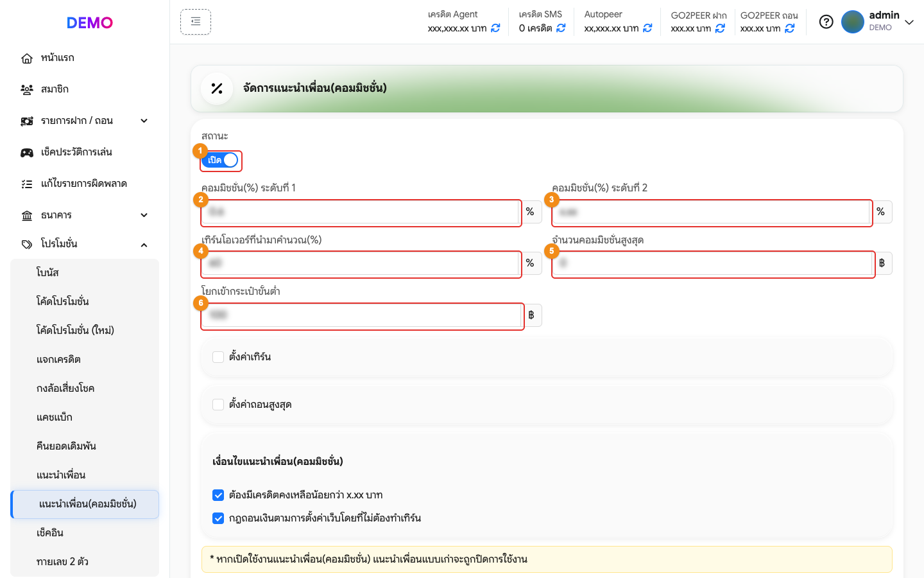Refresh เครดิต Agent balance
The height and width of the screenshot is (578, 924).
(x=495, y=28)
